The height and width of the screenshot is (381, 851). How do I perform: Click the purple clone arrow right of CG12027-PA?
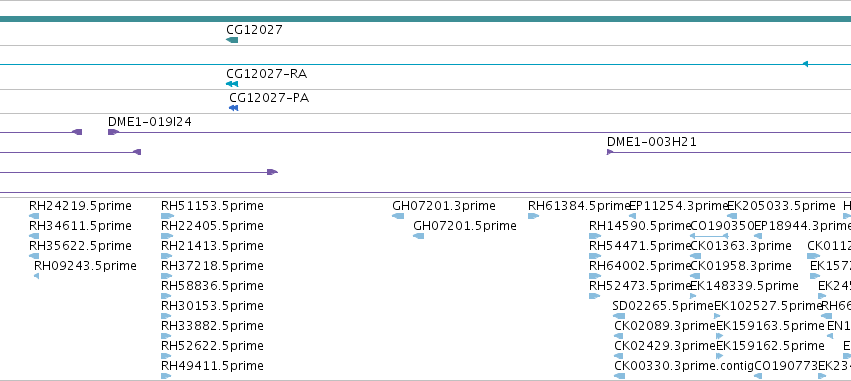point(272,172)
